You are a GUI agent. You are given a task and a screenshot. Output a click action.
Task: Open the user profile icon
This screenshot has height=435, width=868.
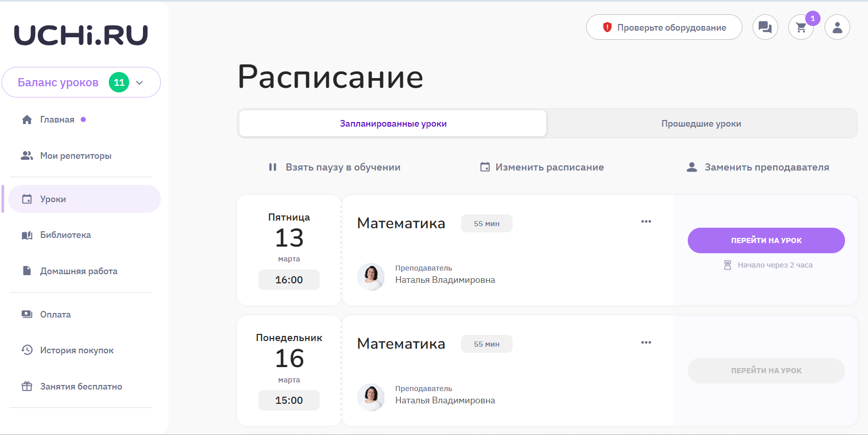point(837,27)
